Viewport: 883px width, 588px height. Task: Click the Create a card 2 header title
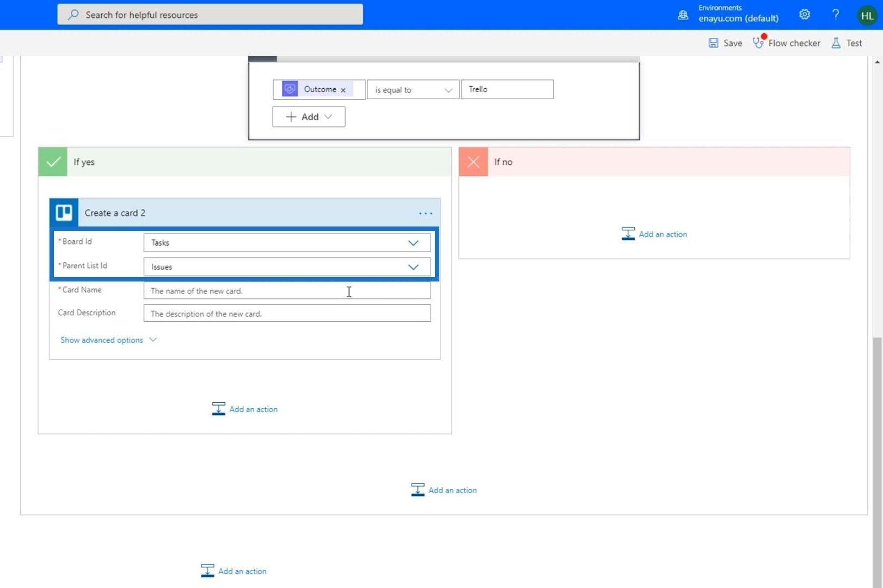pos(115,213)
